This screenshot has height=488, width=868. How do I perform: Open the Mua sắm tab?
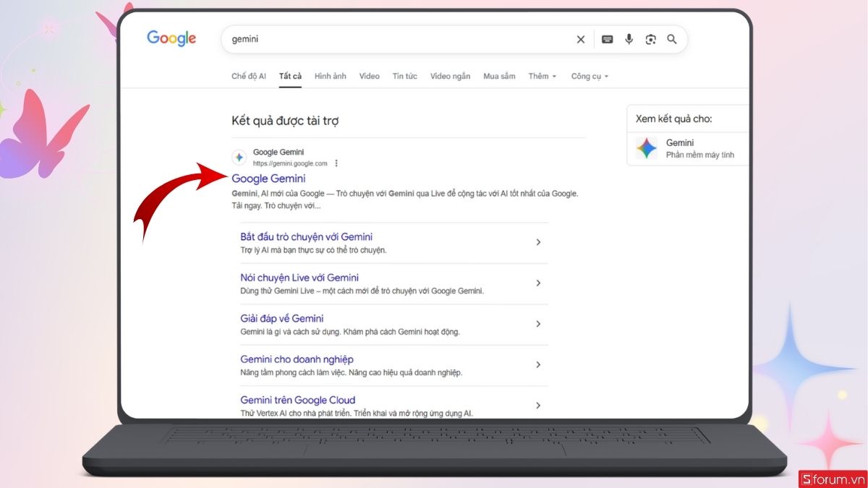click(x=499, y=76)
